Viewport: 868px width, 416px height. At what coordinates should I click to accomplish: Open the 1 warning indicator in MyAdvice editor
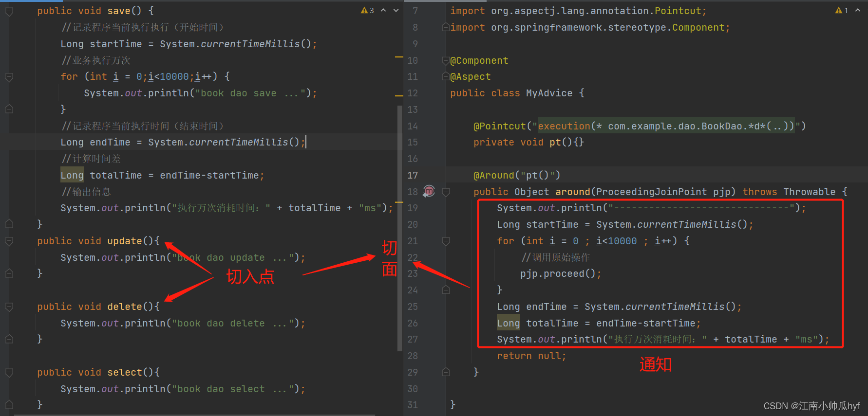pos(842,10)
